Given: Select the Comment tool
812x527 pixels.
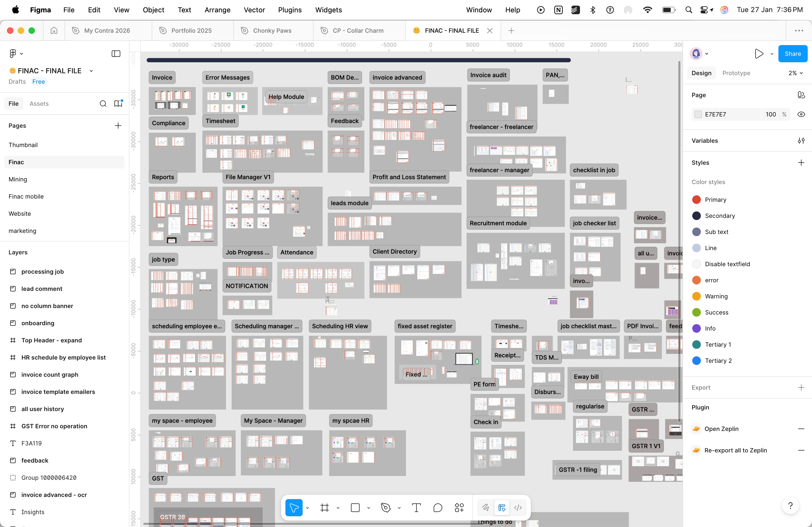Looking at the screenshot, I should [x=437, y=508].
